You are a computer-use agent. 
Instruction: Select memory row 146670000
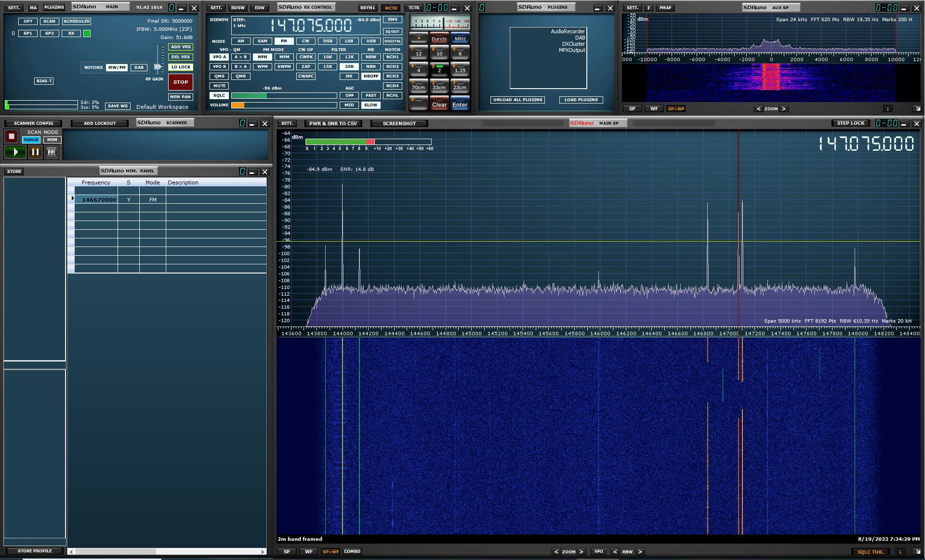click(167, 200)
